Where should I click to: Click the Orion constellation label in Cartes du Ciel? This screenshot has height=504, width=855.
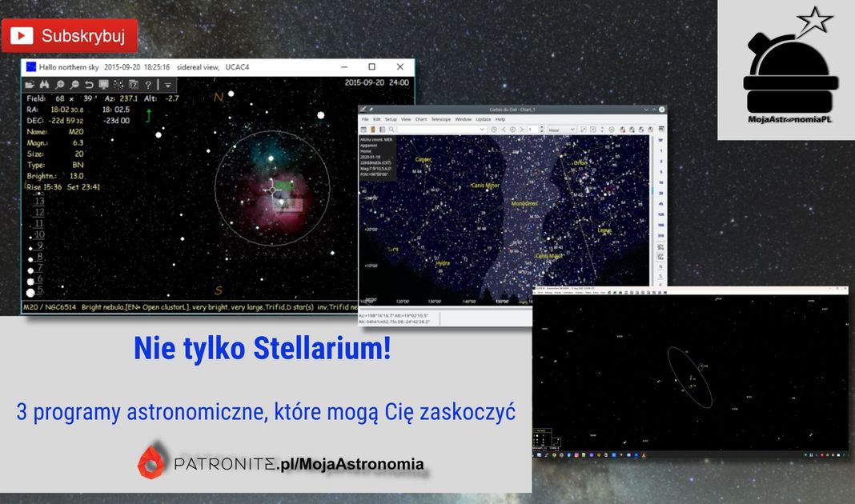[x=580, y=163]
